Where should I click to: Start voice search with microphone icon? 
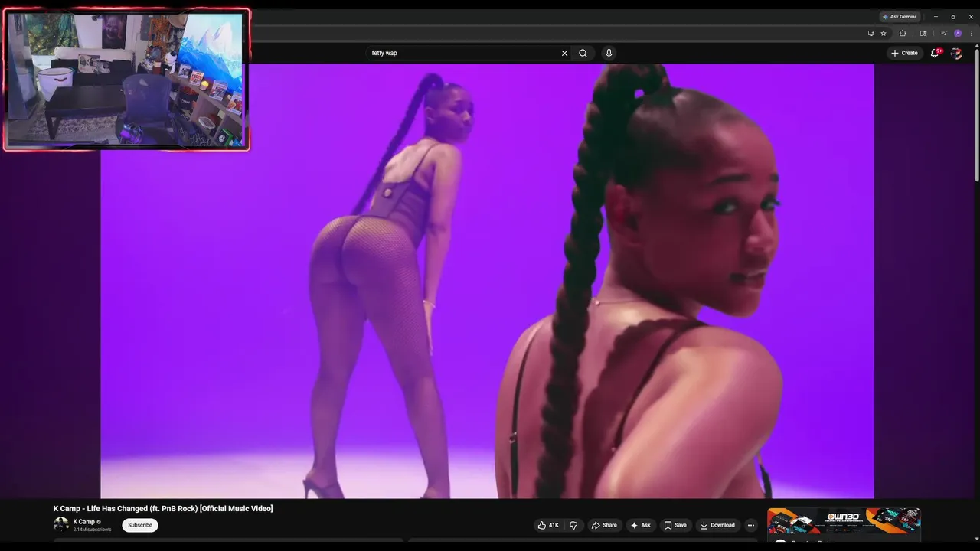609,53
